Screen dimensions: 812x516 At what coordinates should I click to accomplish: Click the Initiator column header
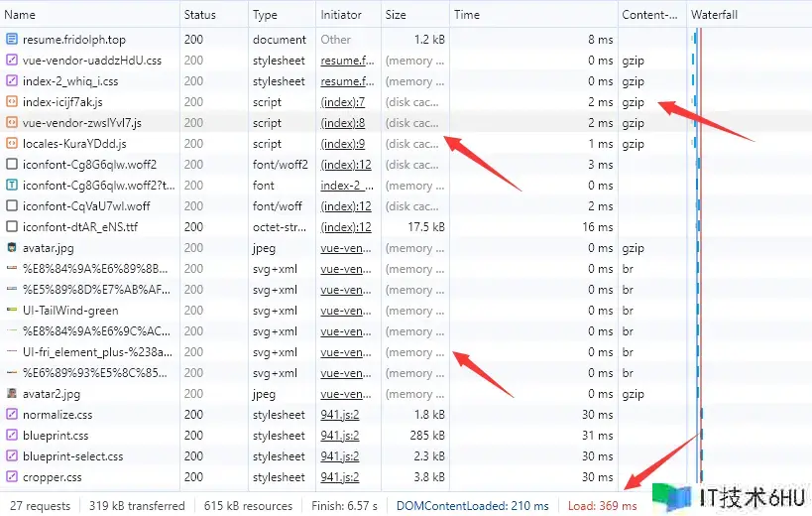coord(341,15)
